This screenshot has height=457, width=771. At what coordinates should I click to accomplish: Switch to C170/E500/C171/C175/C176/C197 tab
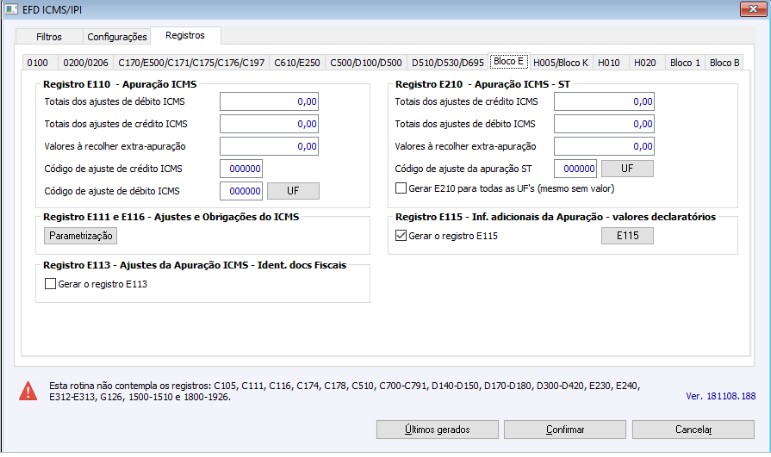191,62
